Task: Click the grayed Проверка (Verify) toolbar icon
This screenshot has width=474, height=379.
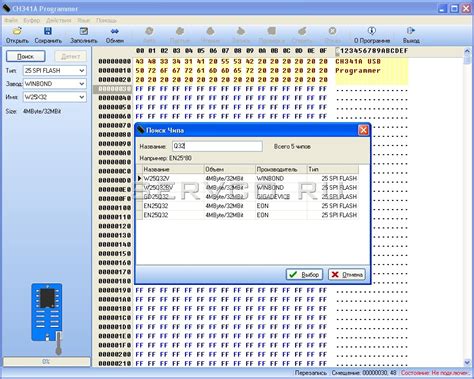Action: (272, 31)
